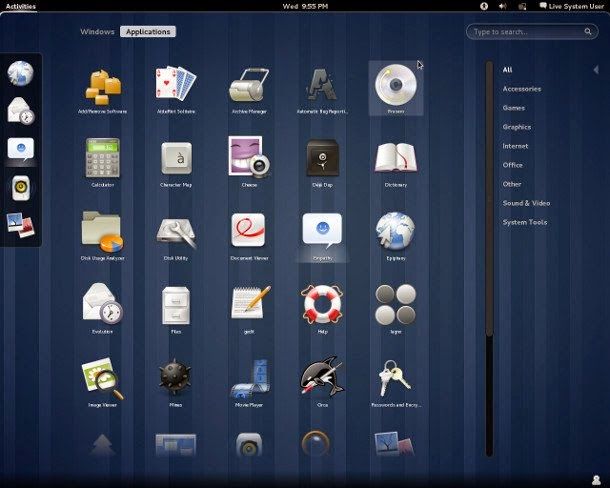Filter by Accessories category
The image size is (610, 488).
[522, 89]
